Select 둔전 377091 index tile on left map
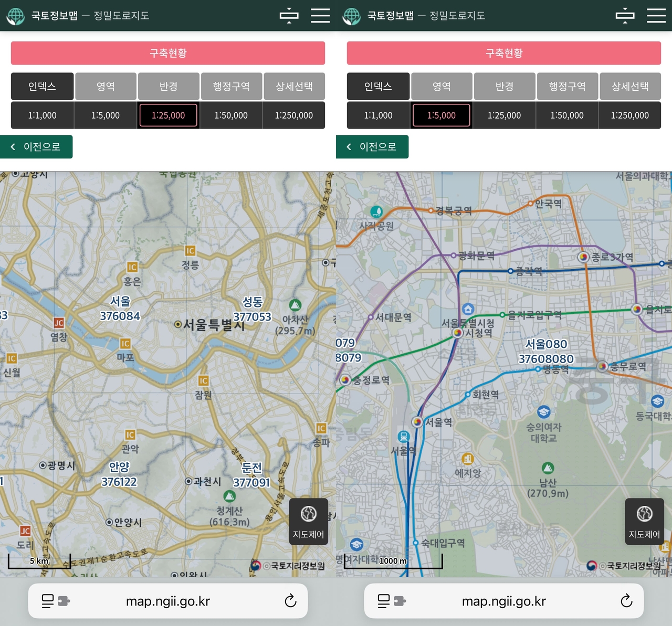The image size is (672, 626). pyautogui.click(x=252, y=475)
